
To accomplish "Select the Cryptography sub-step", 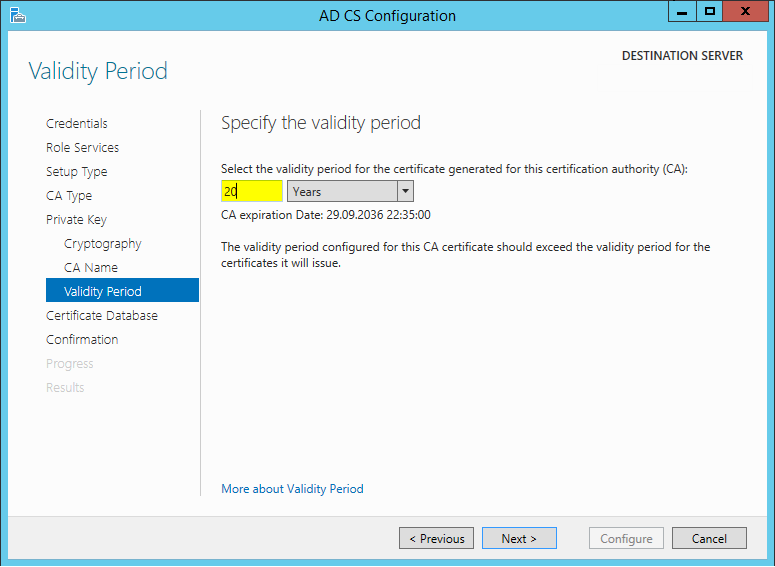I will click(103, 244).
